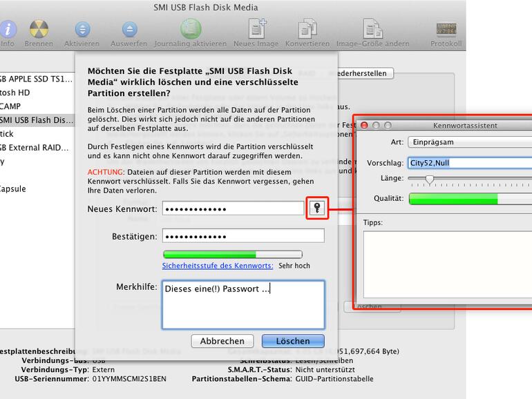Click the GUID-Partitionstabelle value
Image resolution: width=532 pixels, height=399 pixels.
click(x=334, y=379)
